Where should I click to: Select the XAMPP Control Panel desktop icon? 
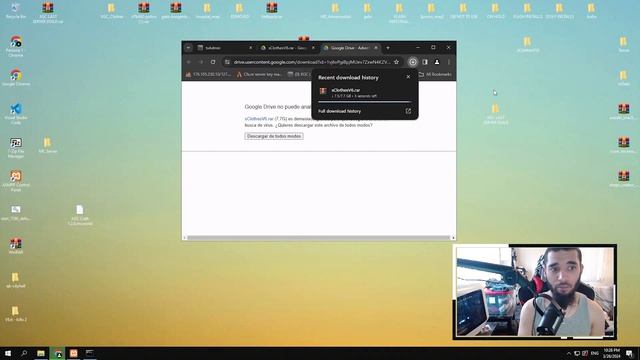[16, 181]
